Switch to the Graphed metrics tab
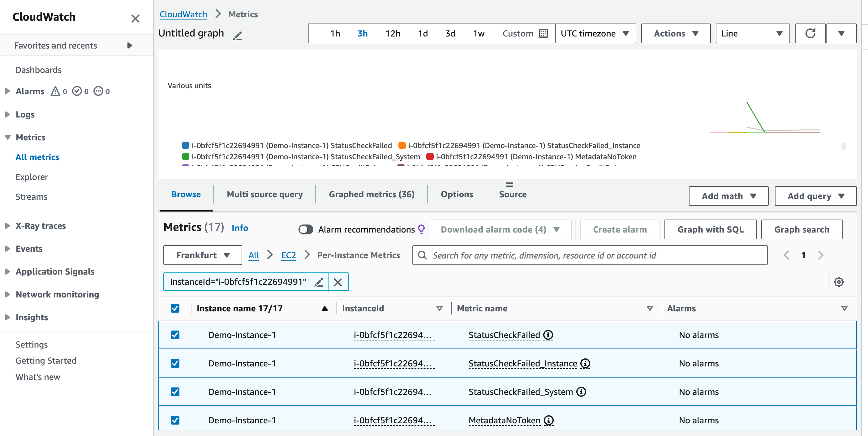Viewport: 868px width, 436px height. click(372, 194)
